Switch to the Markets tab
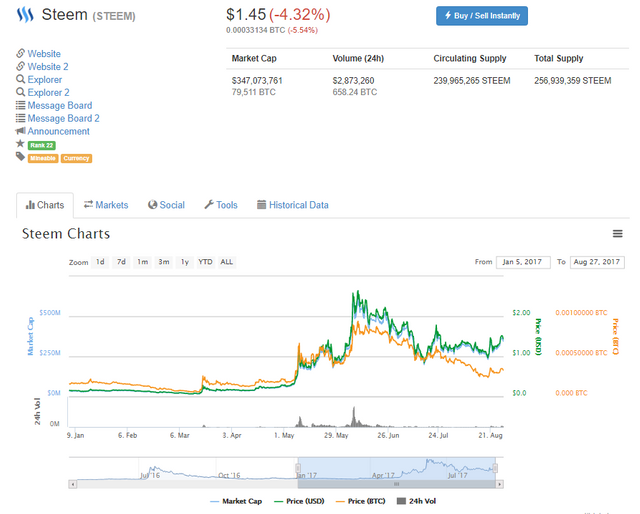This screenshot has width=640, height=514. pyautogui.click(x=106, y=205)
